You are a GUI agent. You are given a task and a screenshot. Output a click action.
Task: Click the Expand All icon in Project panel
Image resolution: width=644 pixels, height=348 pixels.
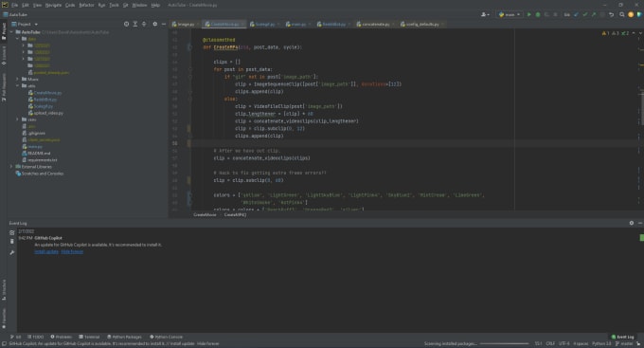coord(135,25)
